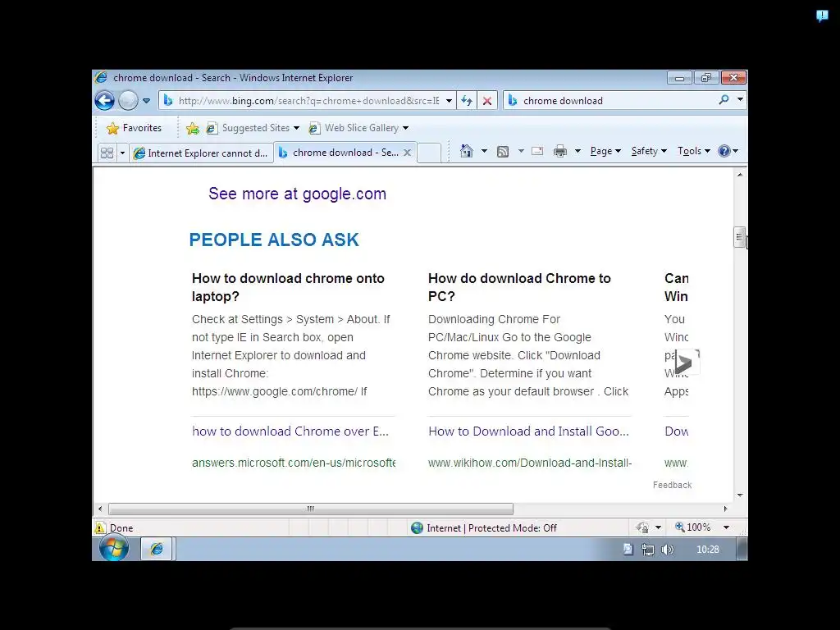Click the greyed Forward arrow button

pos(128,100)
